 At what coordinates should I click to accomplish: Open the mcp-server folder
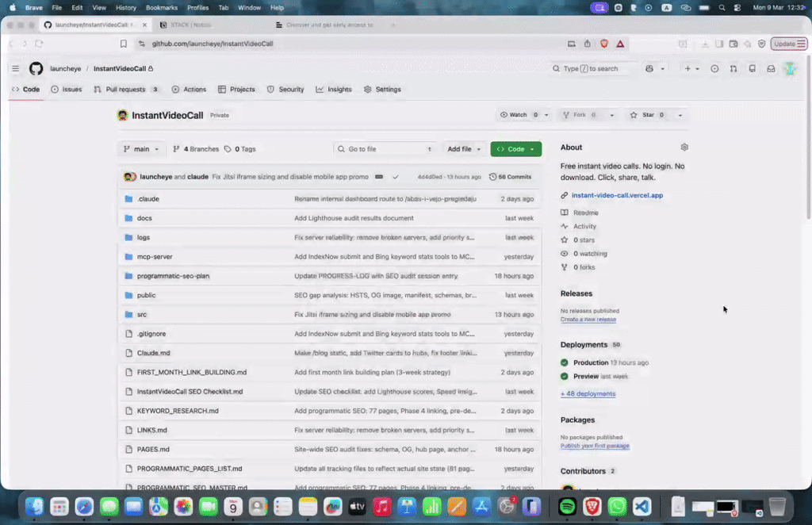pos(155,257)
